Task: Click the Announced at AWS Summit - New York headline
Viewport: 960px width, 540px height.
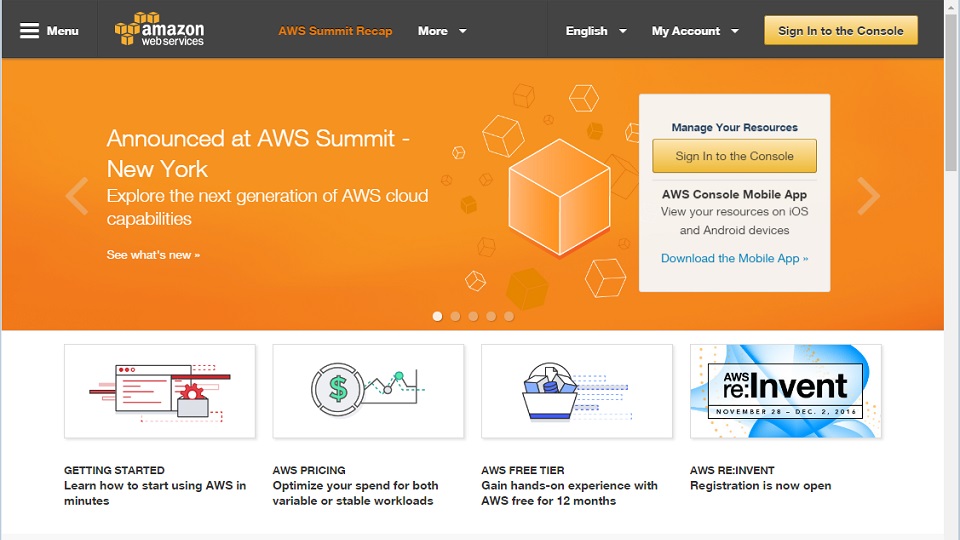Action: tap(258, 154)
